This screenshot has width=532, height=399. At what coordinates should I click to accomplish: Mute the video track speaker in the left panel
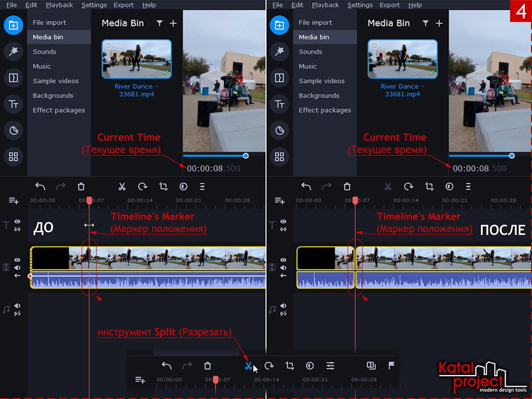coord(18,267)
